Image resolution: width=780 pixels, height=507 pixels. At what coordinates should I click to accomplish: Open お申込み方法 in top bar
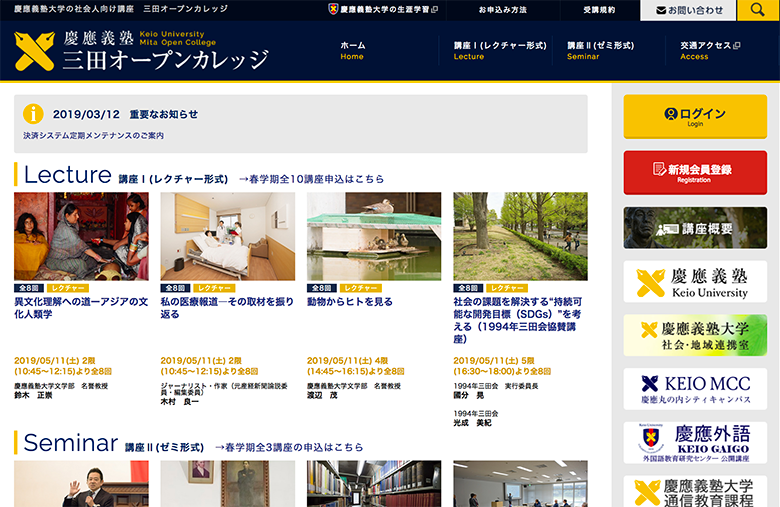pyautogui.click(x=502, y=10)
